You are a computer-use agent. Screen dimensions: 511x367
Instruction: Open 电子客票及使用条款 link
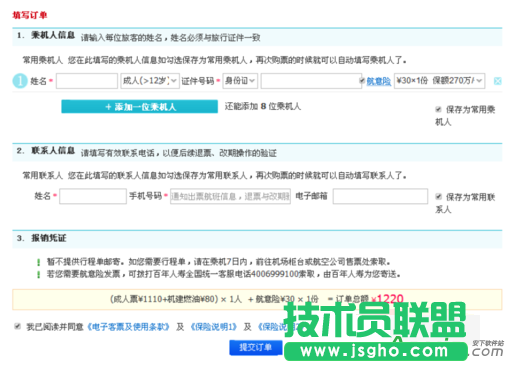[x=128, y=327]
